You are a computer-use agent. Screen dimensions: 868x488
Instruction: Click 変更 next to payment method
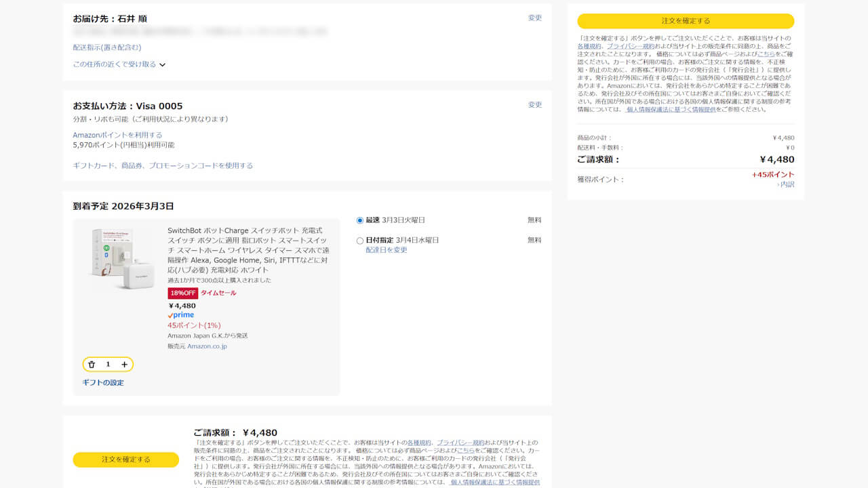click(x=535, y=105)
